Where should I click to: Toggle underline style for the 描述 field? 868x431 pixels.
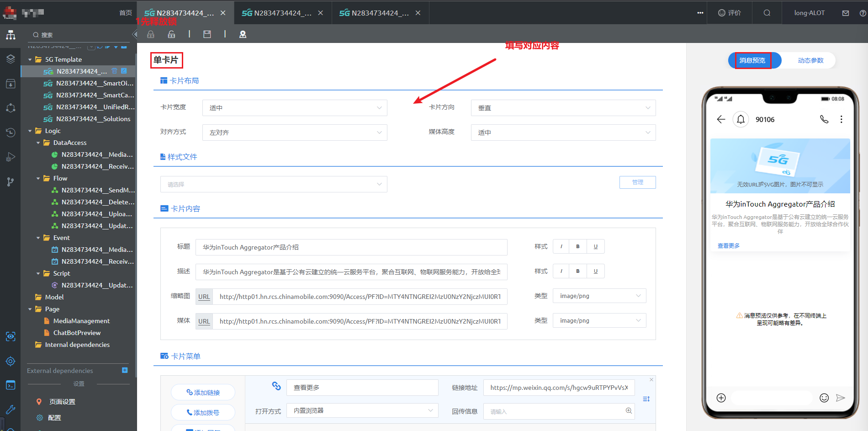(x=596, y=271)
